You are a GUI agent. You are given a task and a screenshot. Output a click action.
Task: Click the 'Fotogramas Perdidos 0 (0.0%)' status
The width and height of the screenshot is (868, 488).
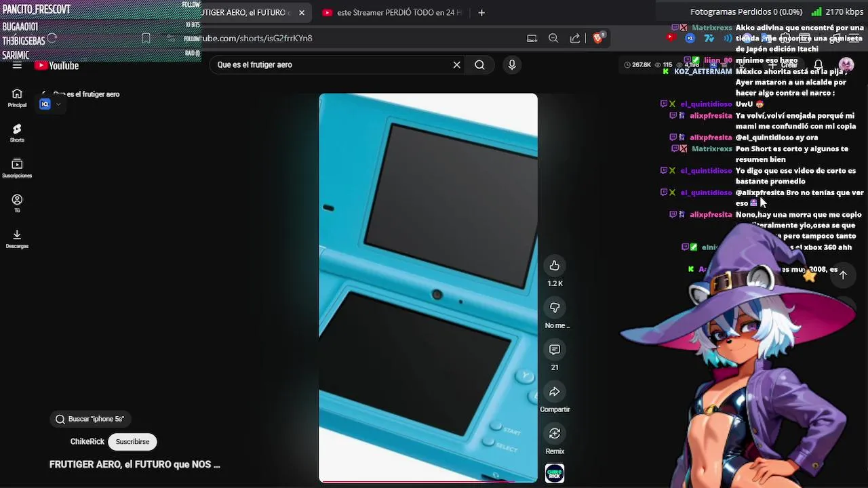point(747,12)
